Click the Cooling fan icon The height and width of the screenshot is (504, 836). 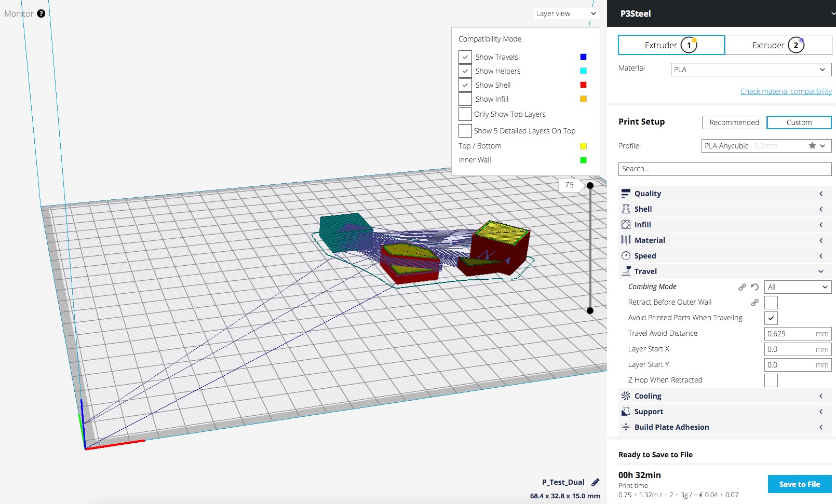coord(626,396)
